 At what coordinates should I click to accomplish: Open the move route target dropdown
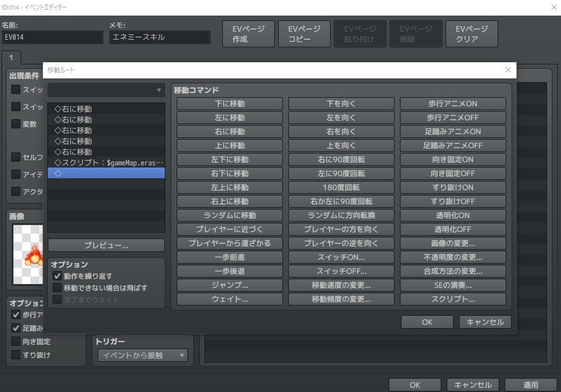coord(106,90)
